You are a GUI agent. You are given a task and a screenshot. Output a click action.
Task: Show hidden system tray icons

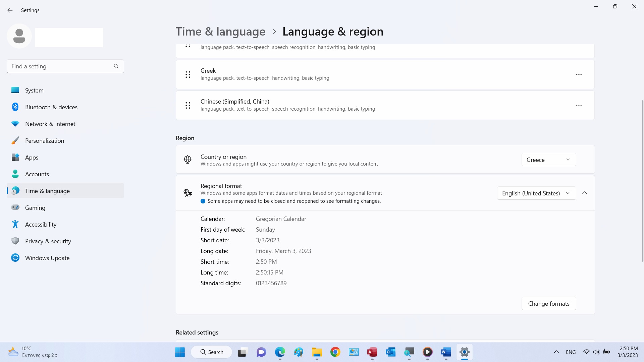click(x=556, y=352)
